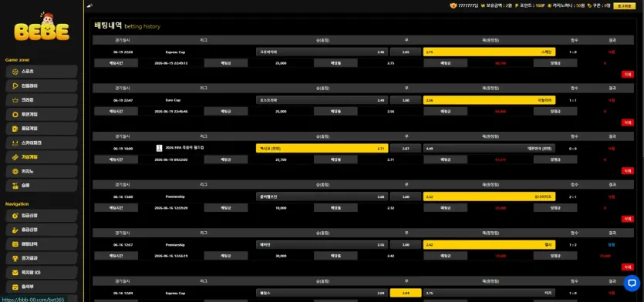Click the 30,000 bet amount
The width and height of the screenshot is (644, 302).
pos(281,256)
